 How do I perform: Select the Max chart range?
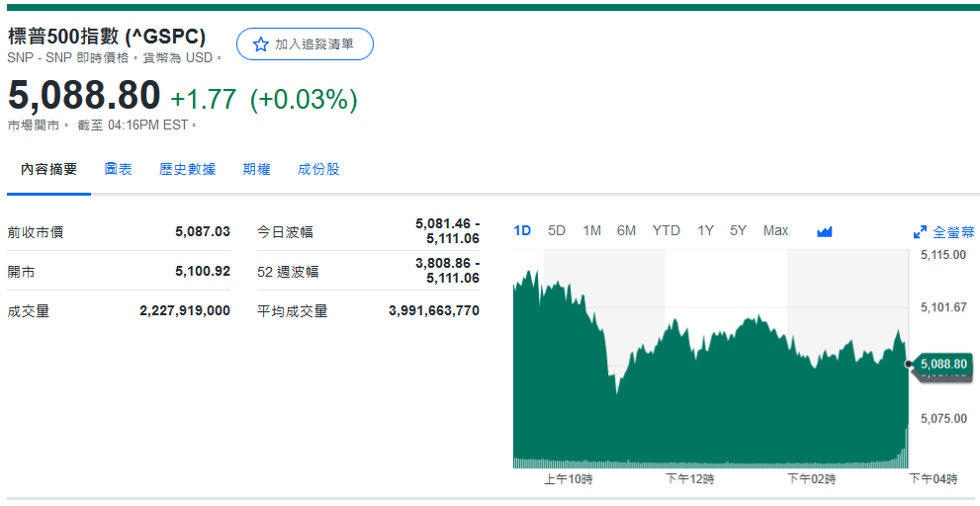point(775,230)
